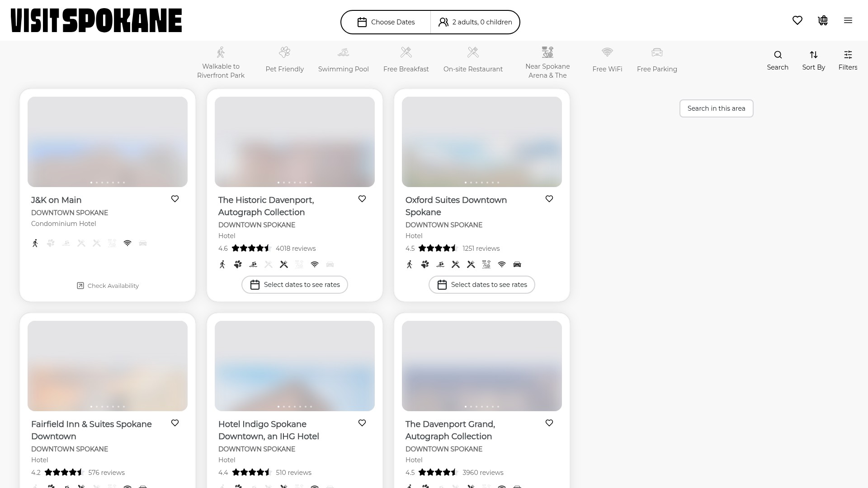Click The Davenport Grand photo

482,366
